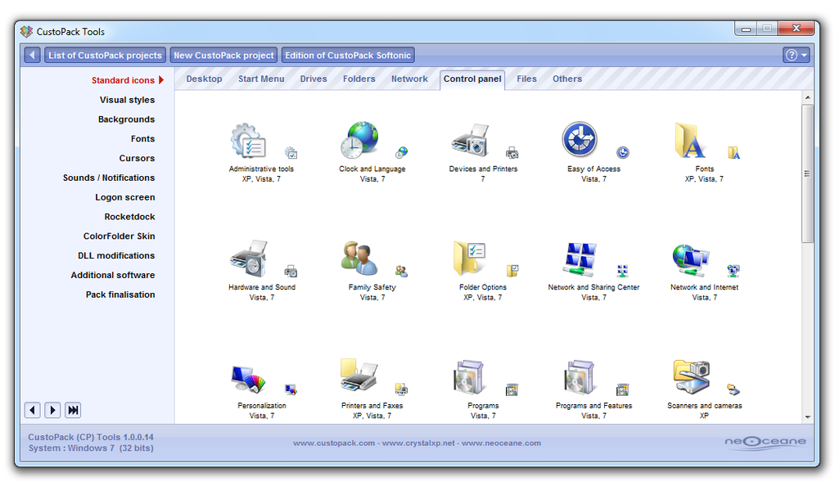Click the small Programs preview icon
The height and width of the screenshot is (504, 835).
pyautogui.click(x=512, y=389)
